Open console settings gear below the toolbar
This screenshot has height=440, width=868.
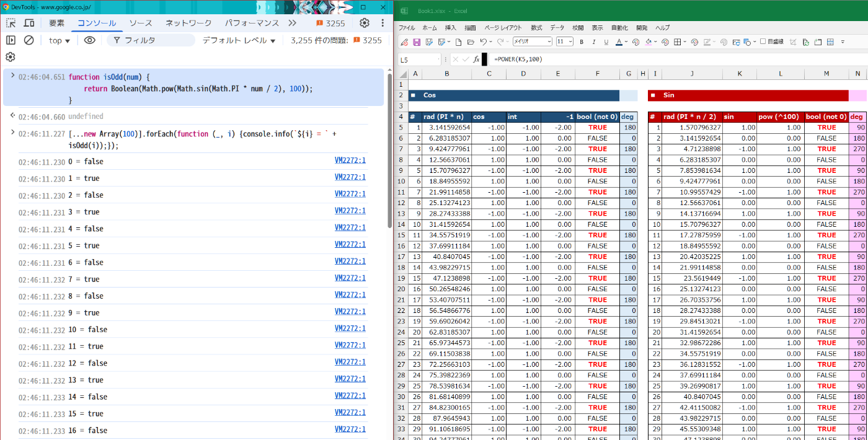11,57
